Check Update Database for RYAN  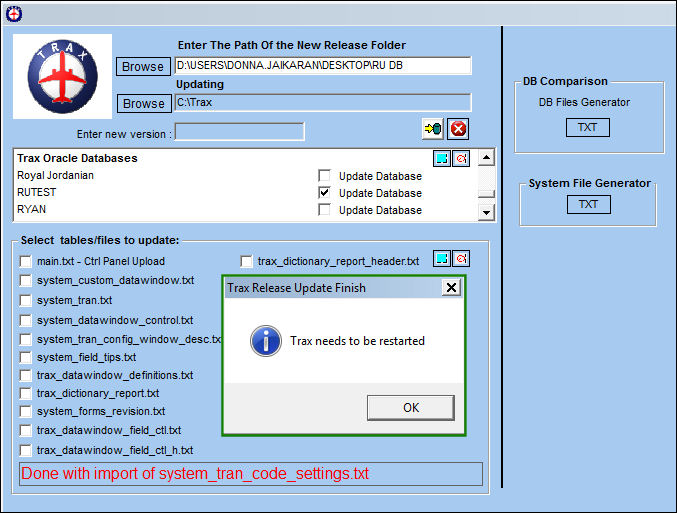point(324,209)
